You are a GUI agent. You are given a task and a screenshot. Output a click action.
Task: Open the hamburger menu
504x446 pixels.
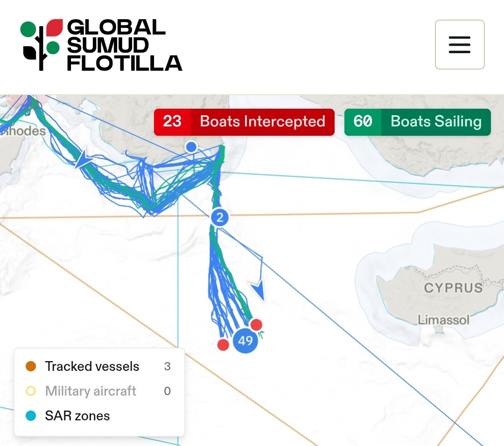coord(460,44)
